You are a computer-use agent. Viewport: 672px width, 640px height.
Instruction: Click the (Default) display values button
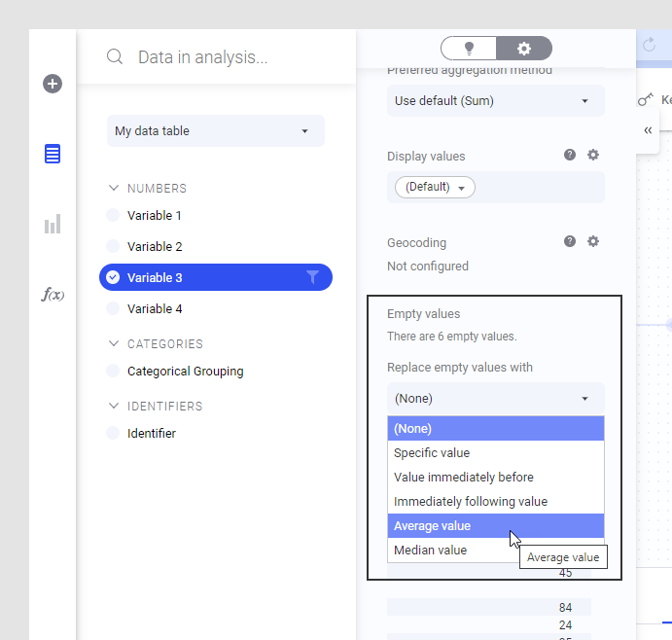coord(435,187)
